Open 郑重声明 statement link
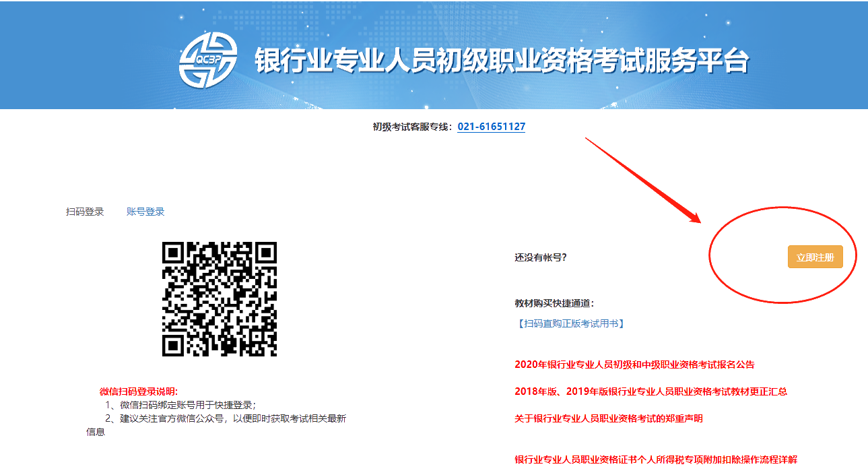 pyautogui.click(x=609, y=418)
